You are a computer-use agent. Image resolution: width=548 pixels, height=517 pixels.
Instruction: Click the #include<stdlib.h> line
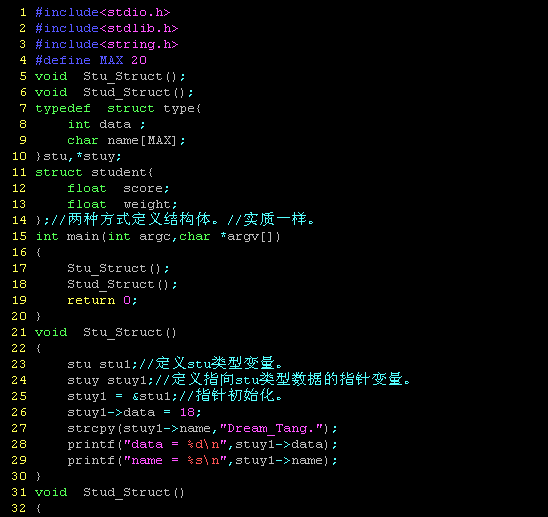107,28
